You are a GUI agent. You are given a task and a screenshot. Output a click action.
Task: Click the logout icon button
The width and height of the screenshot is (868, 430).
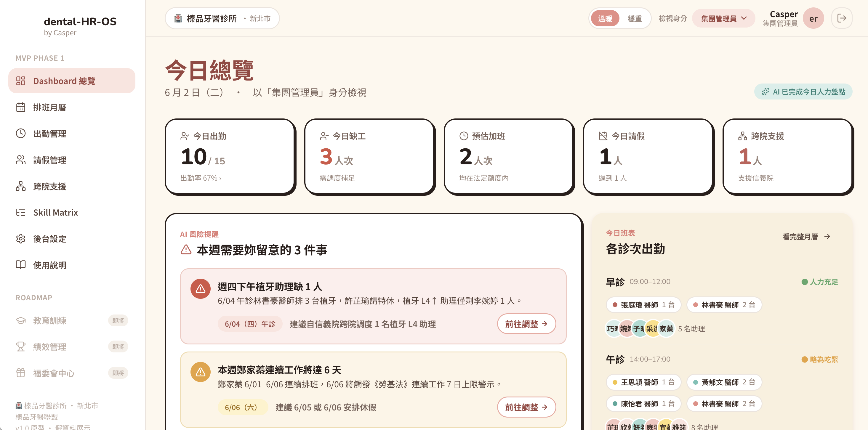tap(841, 18)
